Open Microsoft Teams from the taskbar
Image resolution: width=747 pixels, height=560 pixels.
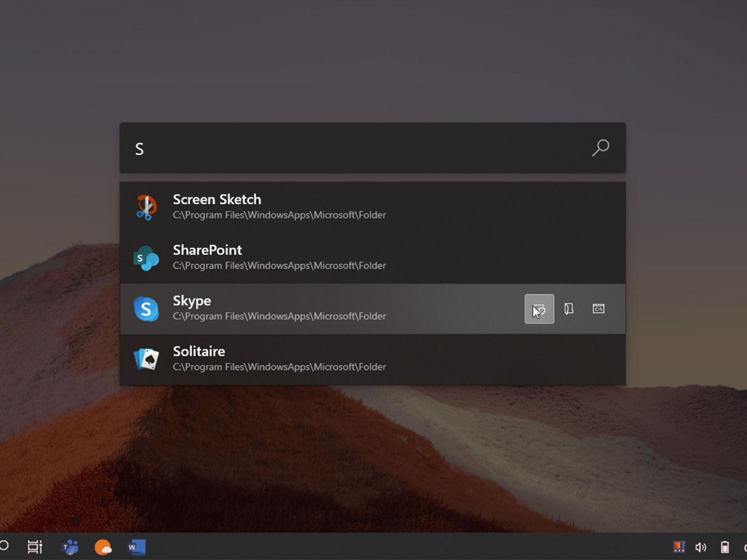pyautogui.click(x=70, y=547)
